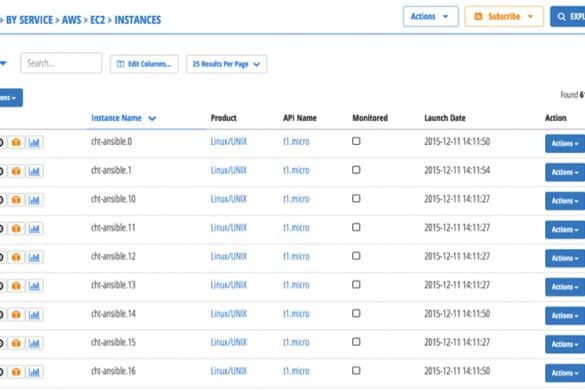Open the bar chart icon for cht-ansible.15
Image resolution: width=585 pixels, height=390 pixels.
(34, 343)
